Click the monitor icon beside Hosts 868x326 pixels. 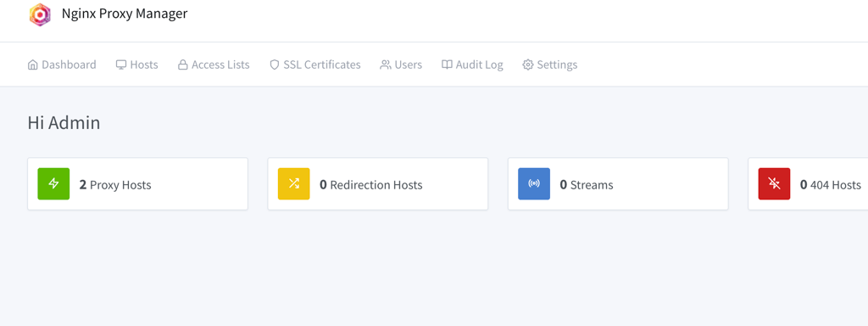tap(120, 65)
